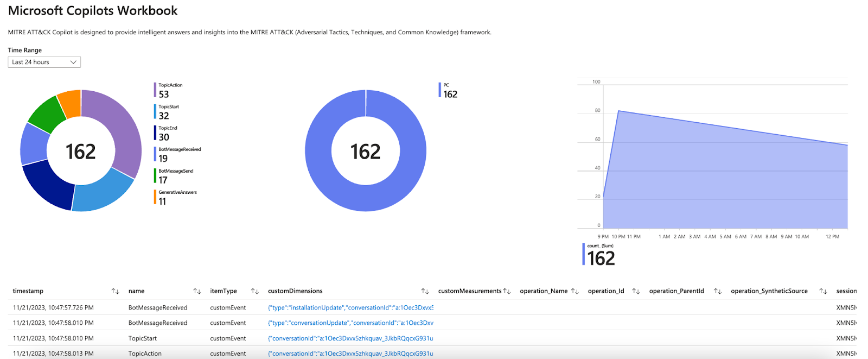This screenshot has width=868, height=359.
Task: Click the customDimensions column header
Action: pos(295,291)
